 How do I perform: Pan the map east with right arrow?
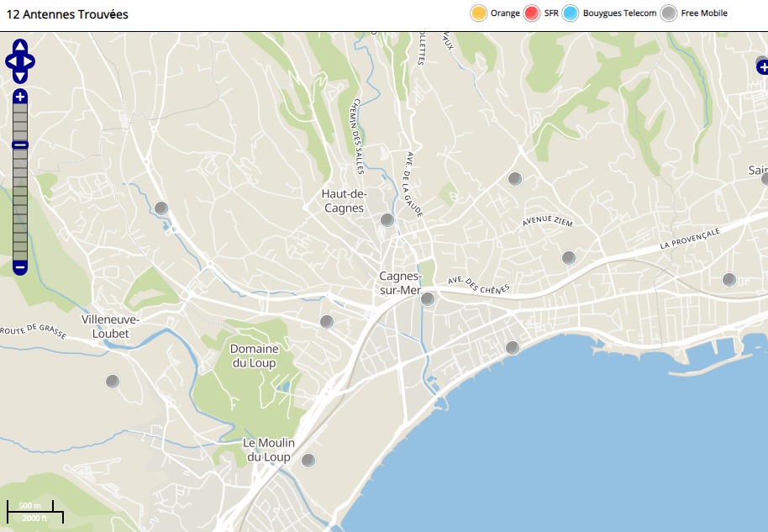click(x=29, y=61)
